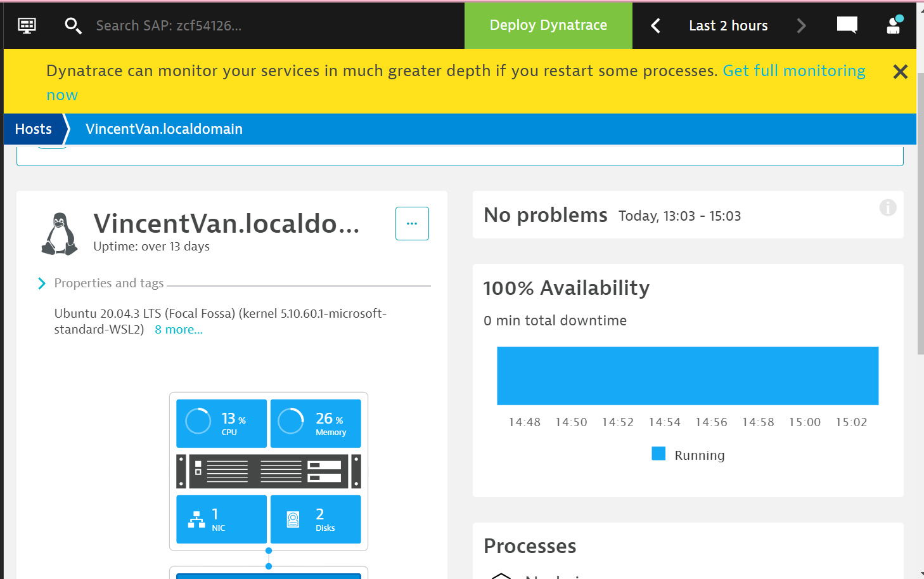Open the dashboard monitor icon menu

tap(27, 25)
